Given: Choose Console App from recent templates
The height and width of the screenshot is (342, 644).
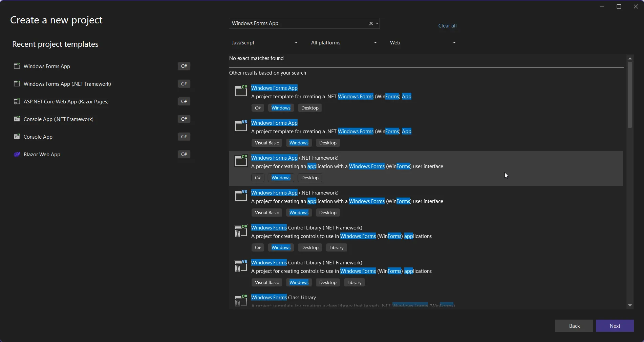Looking at the screenshot, I should pos(38,137).
